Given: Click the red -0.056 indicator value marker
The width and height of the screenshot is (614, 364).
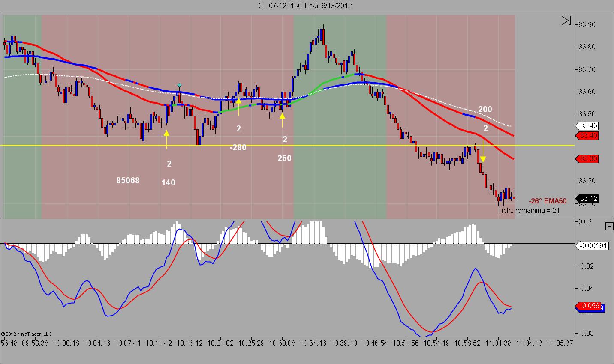Looking at the screenshot, I should point(589,306).
